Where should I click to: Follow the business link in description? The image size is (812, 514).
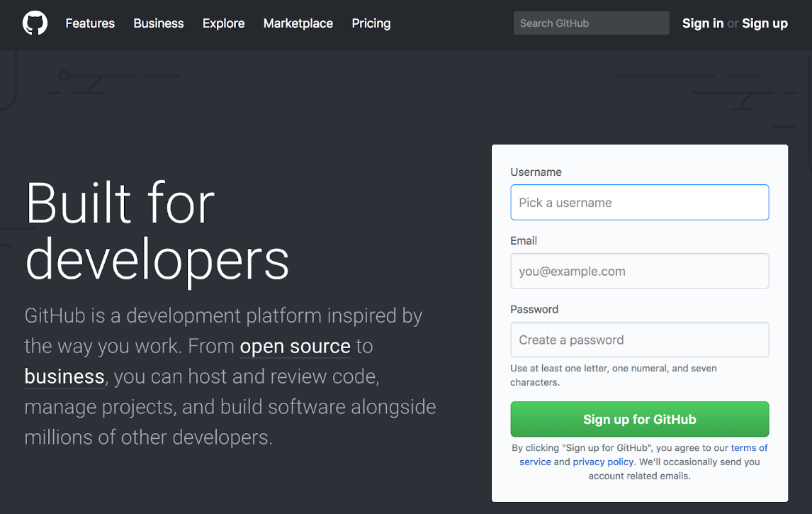[64, 376]
